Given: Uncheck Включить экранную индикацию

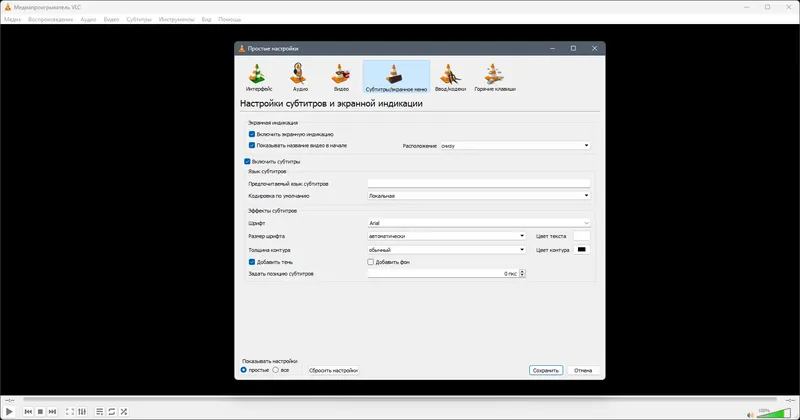Looking at the screenshot, I should point(252,134).
